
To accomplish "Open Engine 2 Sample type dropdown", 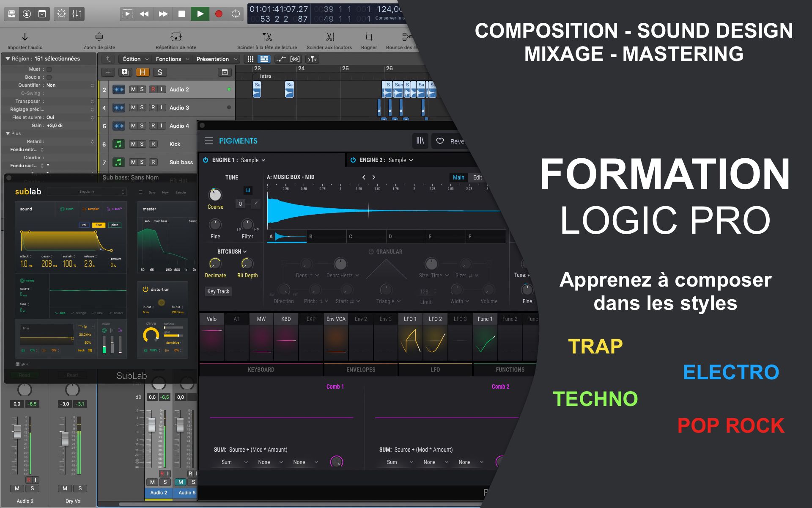I will 401,160.
